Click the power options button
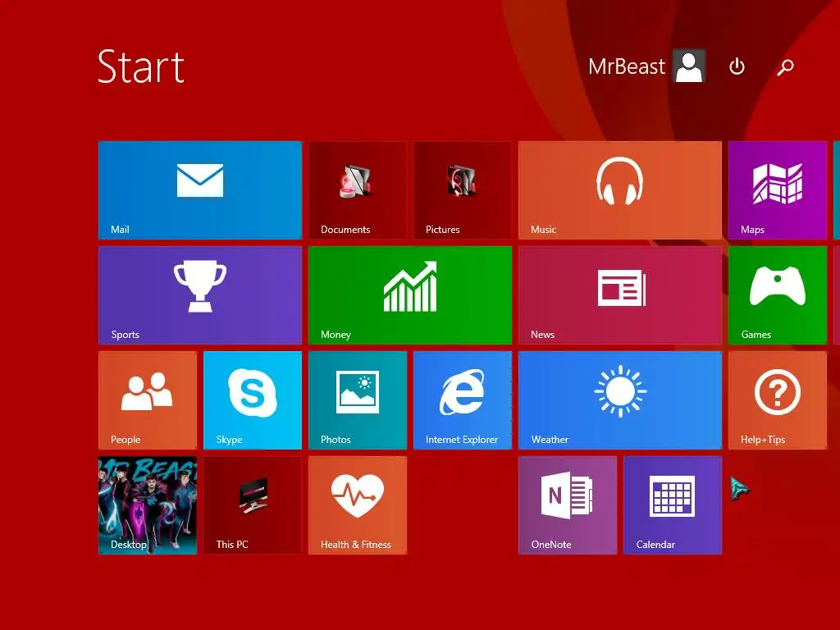This screenshot has width=840, height=630. [737, 66]
